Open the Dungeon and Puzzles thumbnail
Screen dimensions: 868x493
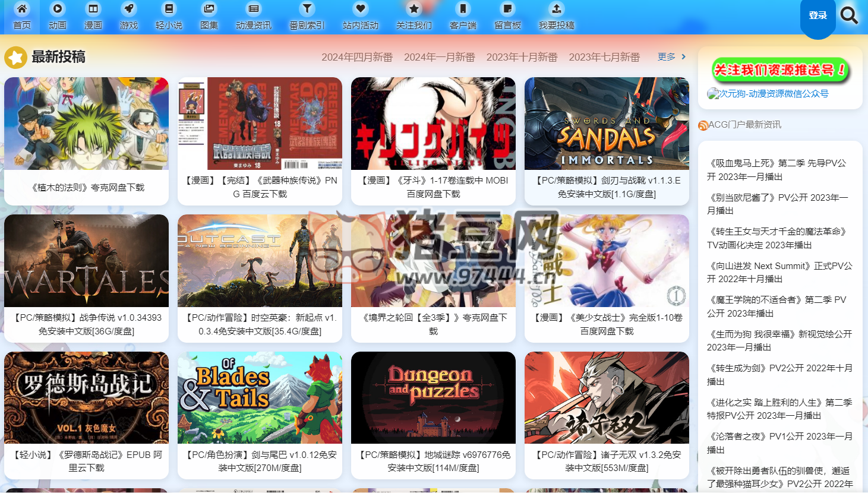tap(433, 397)
